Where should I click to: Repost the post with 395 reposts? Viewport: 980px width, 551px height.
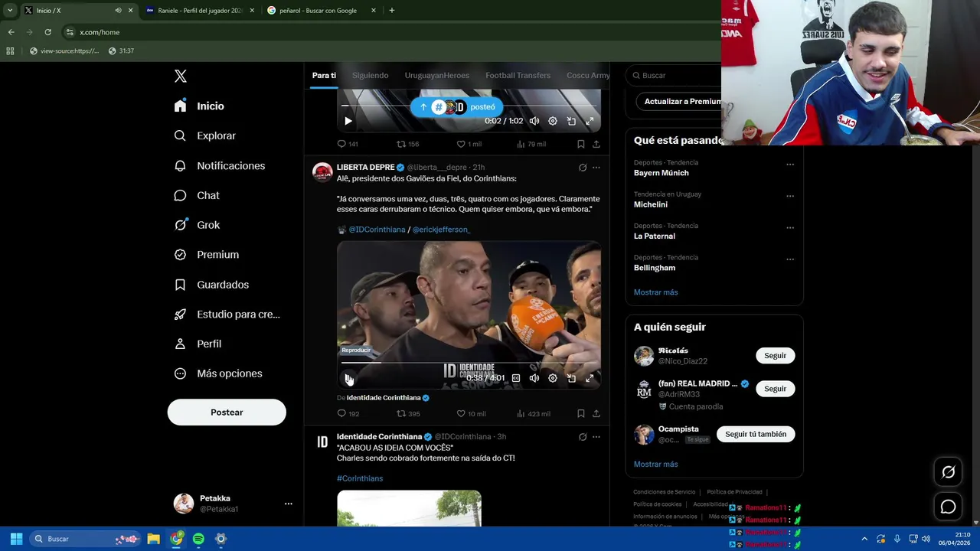click(408, 414)
